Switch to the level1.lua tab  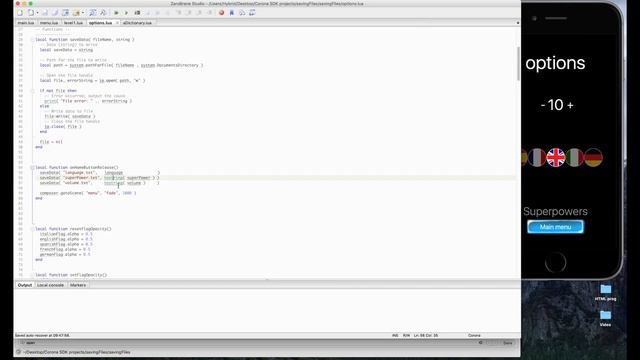coord(73,23)
